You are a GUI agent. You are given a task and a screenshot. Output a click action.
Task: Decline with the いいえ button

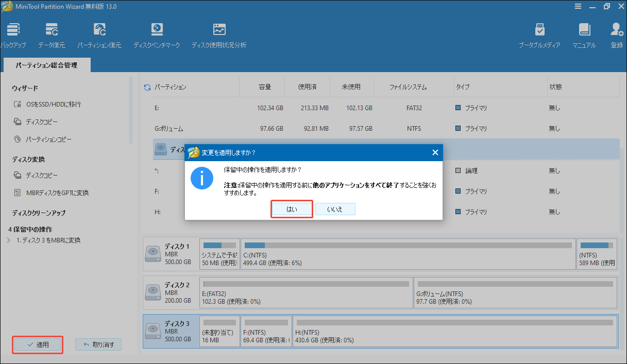(335, 209)
